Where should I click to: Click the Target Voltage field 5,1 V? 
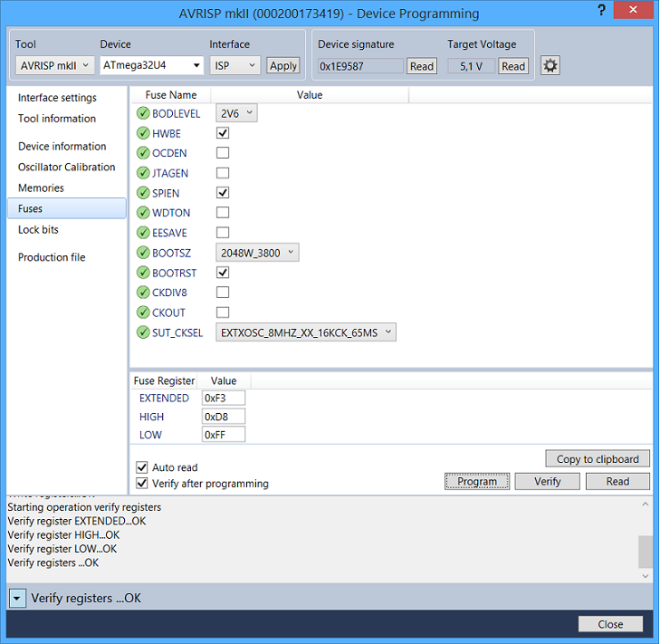(x=471, y=66)
